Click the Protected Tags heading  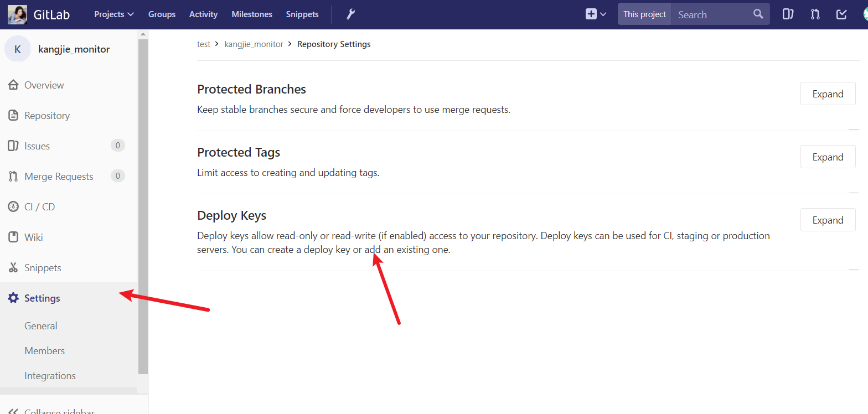[x=239, y=152]
